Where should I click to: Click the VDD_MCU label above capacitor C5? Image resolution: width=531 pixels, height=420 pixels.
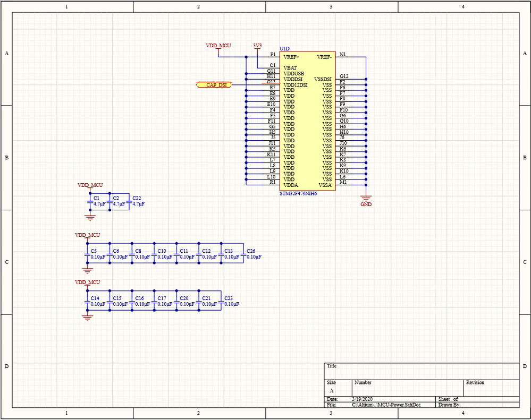pos(87,235)
